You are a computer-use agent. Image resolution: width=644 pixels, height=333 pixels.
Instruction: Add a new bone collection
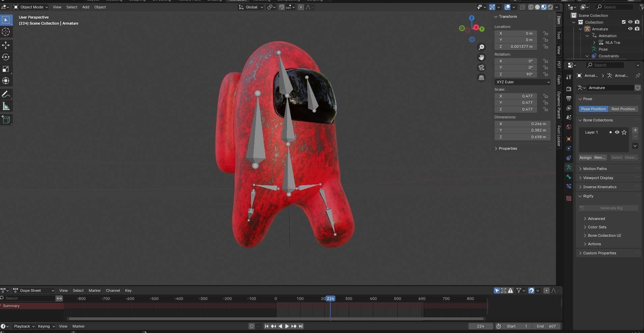click(x=635, y=130)
